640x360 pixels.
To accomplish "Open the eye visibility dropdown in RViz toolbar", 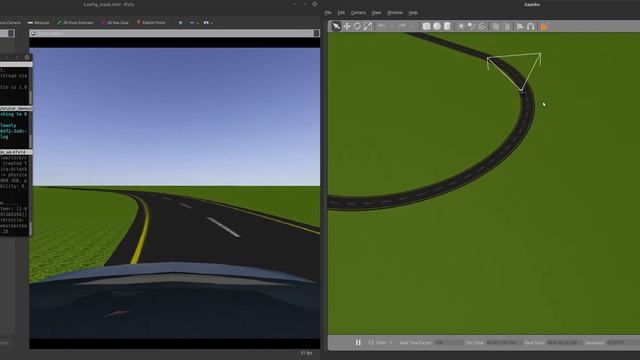I will (x=208, y=22).
